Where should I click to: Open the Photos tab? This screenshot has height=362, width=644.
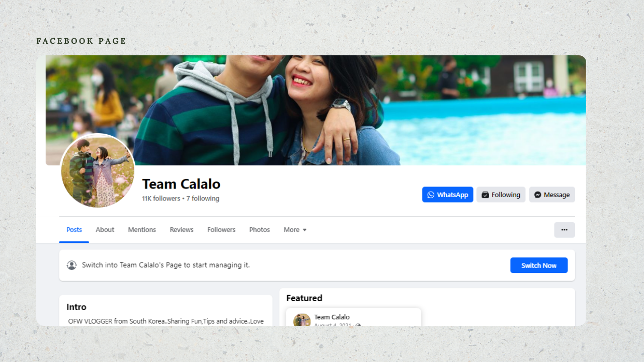click(260, 230)
